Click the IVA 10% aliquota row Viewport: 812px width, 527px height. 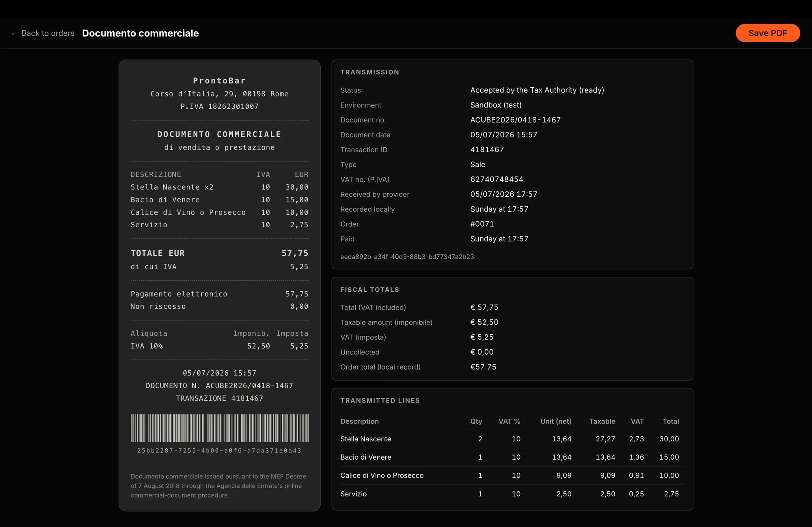(x=219, y=346)
